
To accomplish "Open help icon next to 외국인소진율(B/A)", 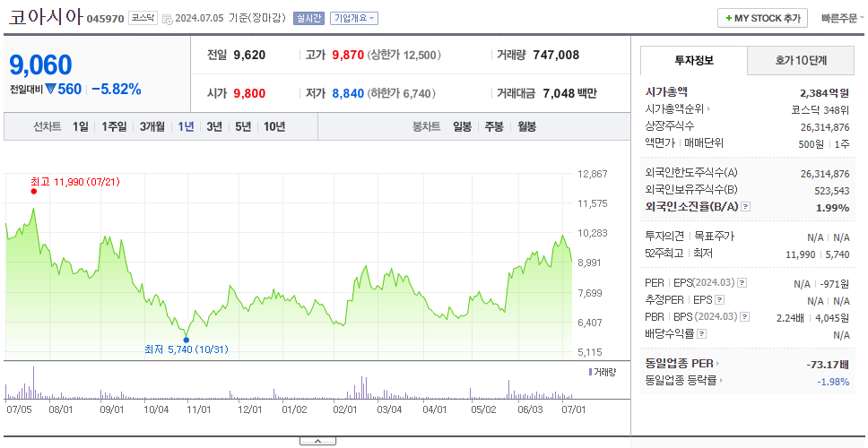I will point(746,207).
